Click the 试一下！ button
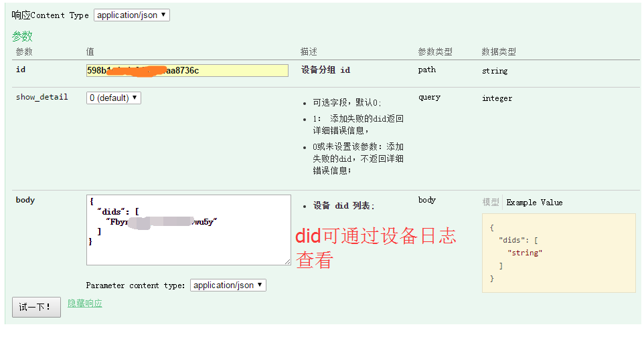This screenshot has width=644, height=355. [x=36, y=307]
